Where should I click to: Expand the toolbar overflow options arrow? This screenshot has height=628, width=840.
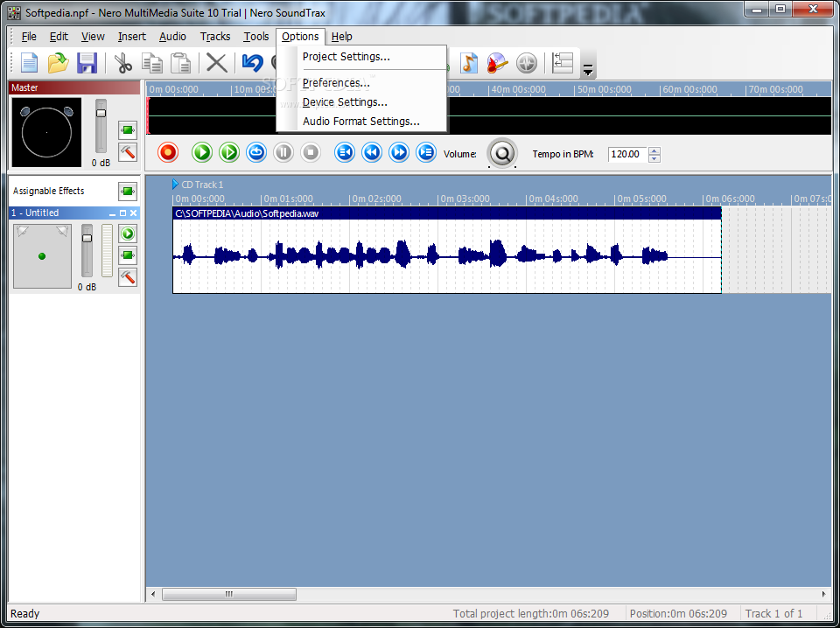(588, 69)
